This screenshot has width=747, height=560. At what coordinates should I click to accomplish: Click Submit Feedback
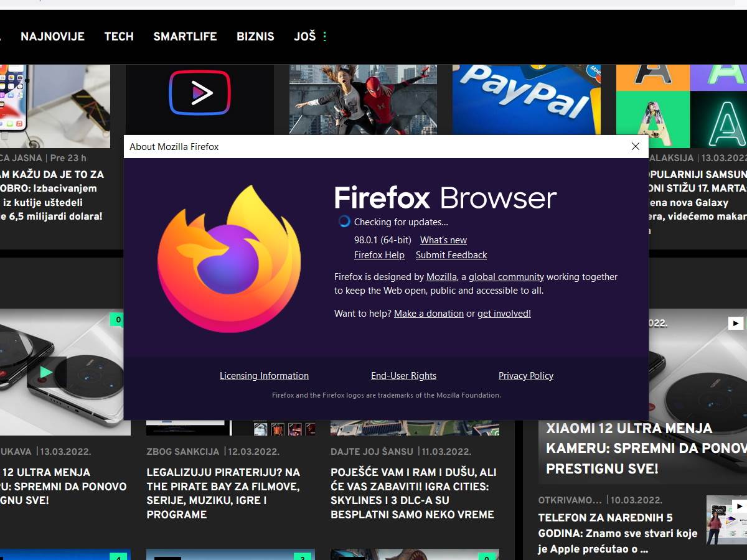(x=451, y=254)
